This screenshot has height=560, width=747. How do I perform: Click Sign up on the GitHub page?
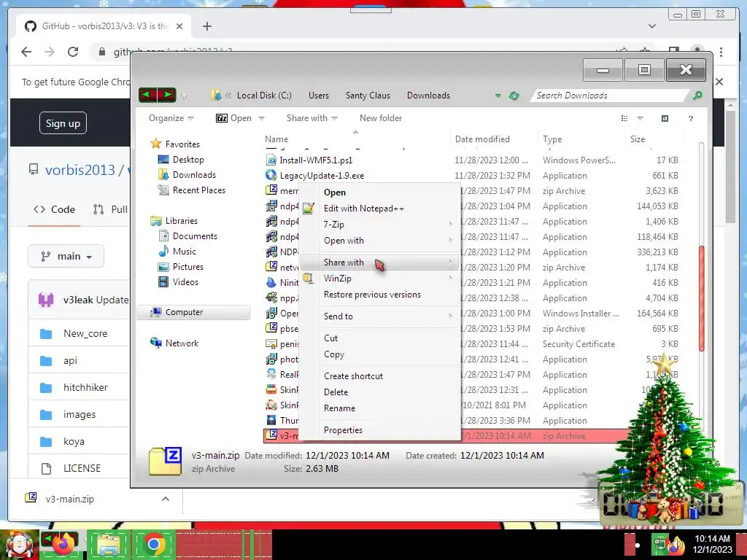tap(63, 123)
